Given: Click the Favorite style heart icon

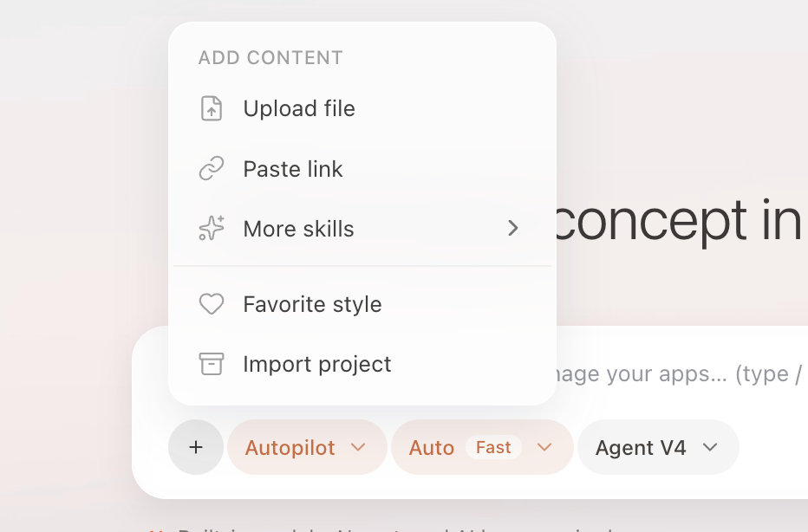Looking at the screenshot, I should (212, 304).
